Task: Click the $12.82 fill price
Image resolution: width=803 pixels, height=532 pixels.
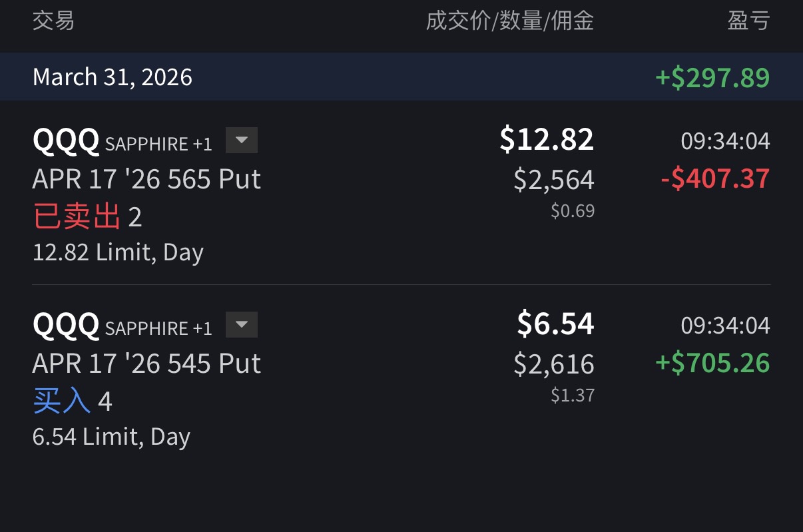Action: click(547, 139)
